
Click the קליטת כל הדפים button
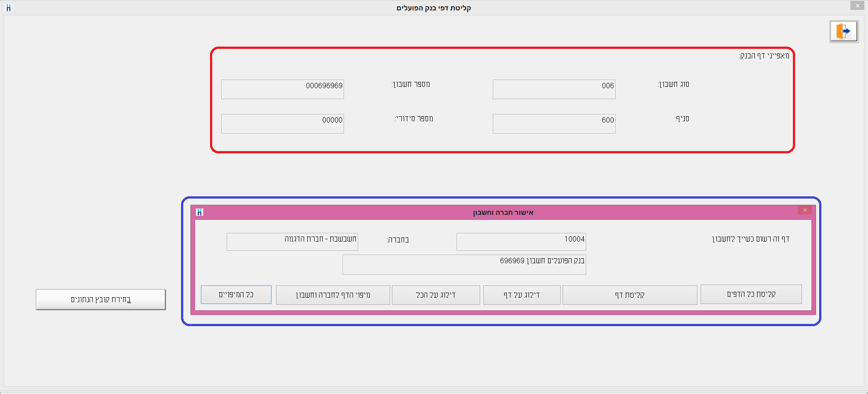pyautogui.click(x=751, y=294)
